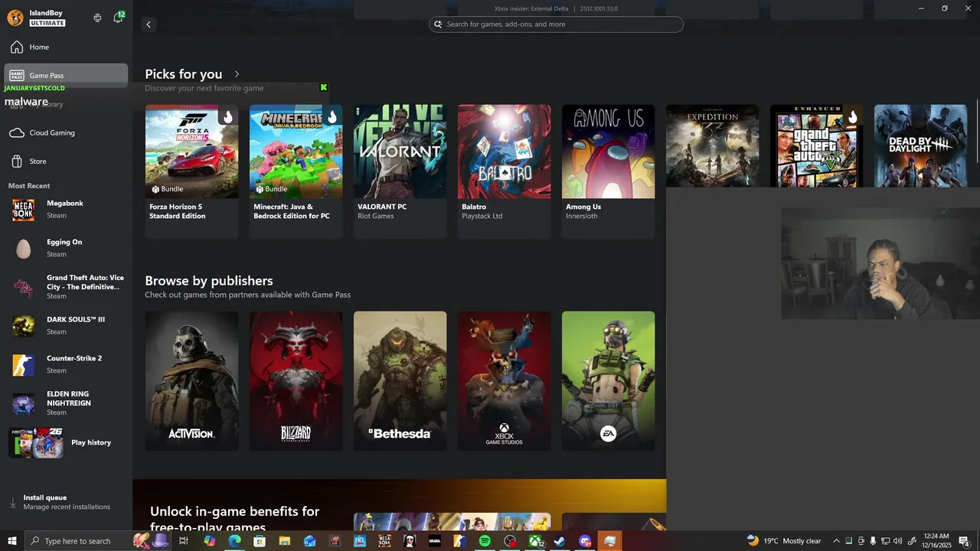
Task: Open Store from the sidebar
Action: (66, 161)
